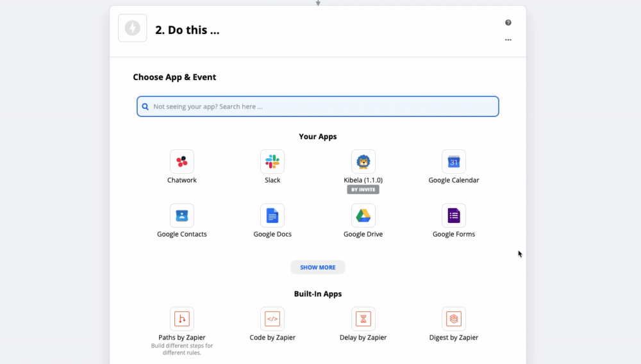
Task: Click the help question mark icon
Action: [x=508, y=22]
